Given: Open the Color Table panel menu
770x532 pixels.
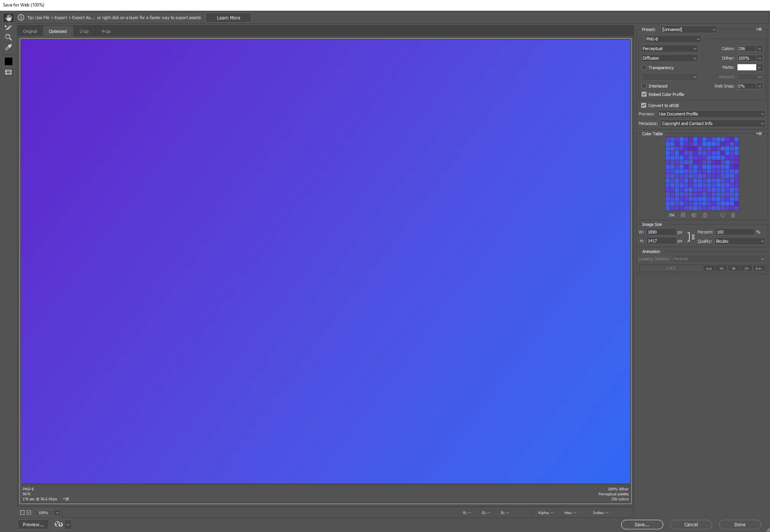Looking at the screenshot, I should coord(759,134).
